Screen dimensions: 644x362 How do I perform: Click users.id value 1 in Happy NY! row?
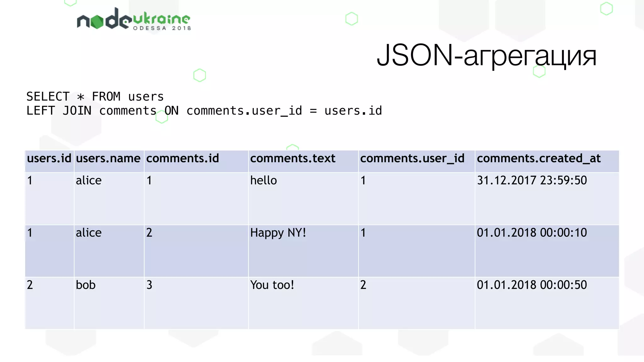49,251
